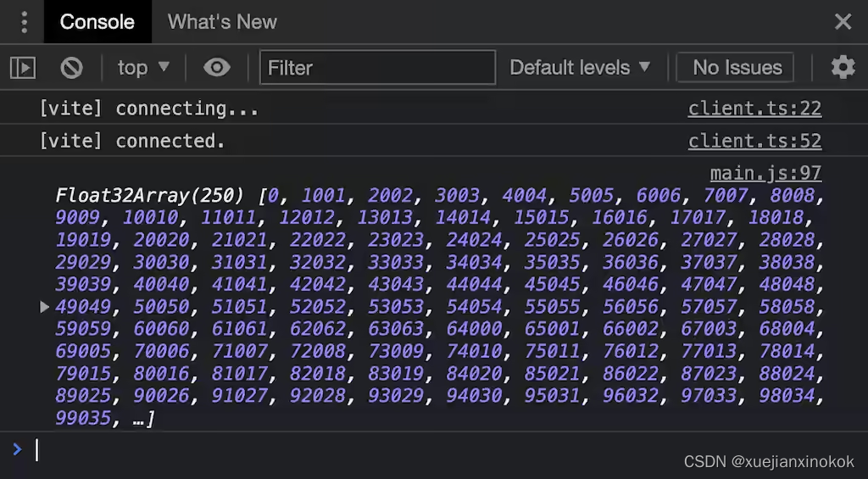Click array value 49049
This screenshot has width=868, height=479.
coord(83,307)
